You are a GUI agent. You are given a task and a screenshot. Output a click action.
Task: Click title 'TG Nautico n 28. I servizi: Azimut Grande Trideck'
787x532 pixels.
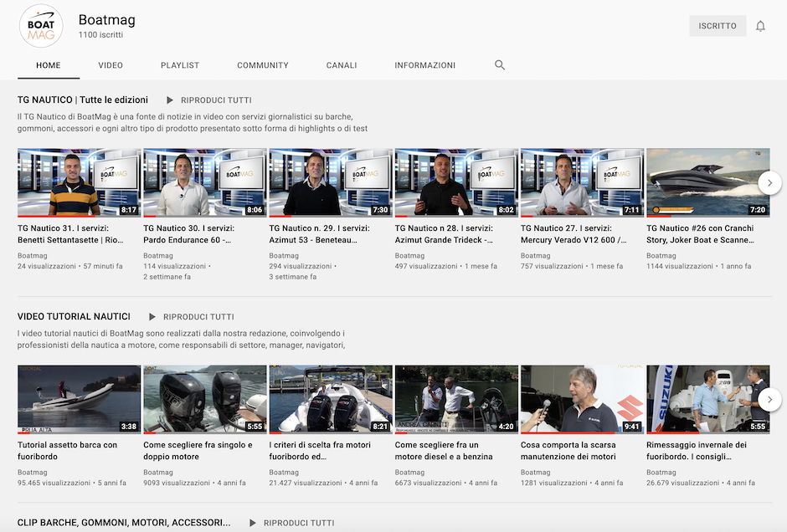click(444, 234)
